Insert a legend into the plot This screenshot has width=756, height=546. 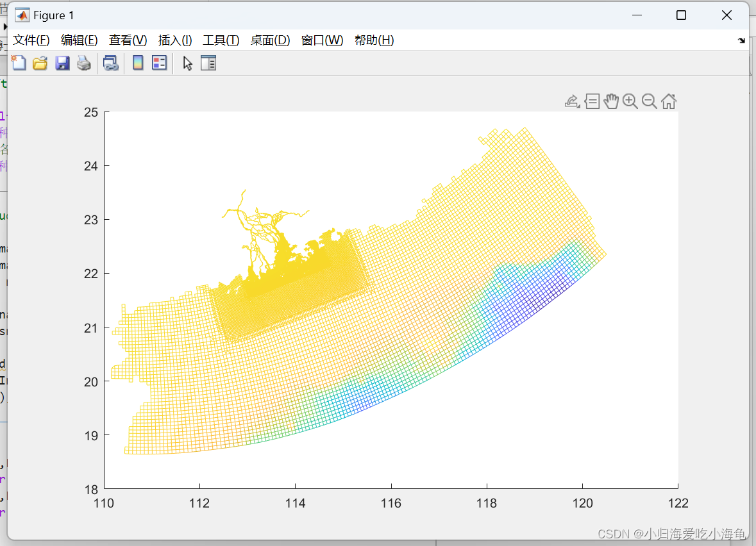click(x=159, y=63)
